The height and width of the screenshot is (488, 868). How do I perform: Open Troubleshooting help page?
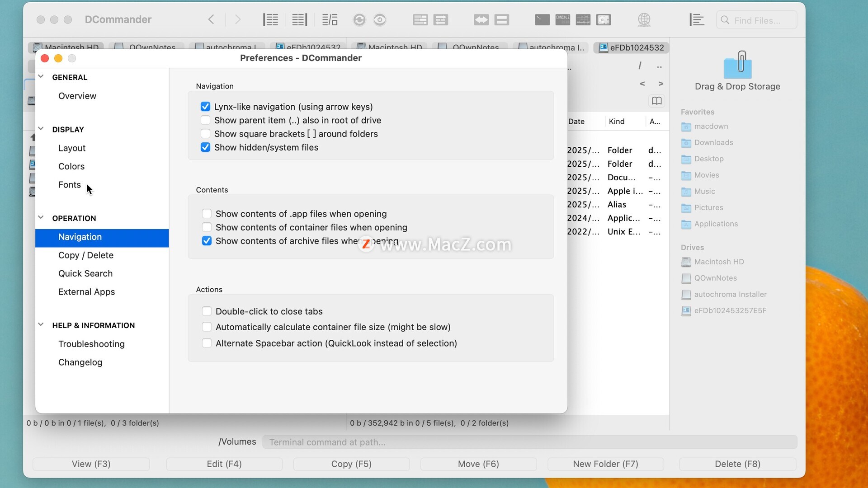pyautogui.click(x=91, y=344)
